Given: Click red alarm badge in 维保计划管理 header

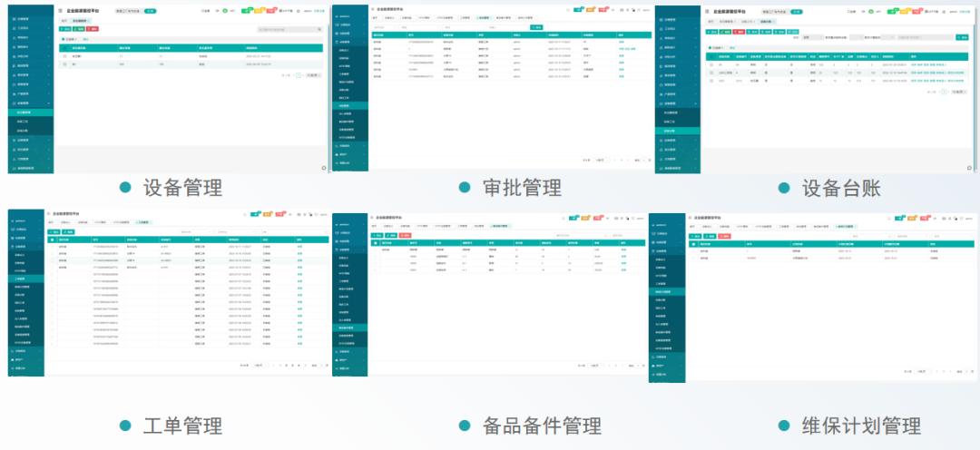Looking at the screenshot, I should tap(925, 218).
